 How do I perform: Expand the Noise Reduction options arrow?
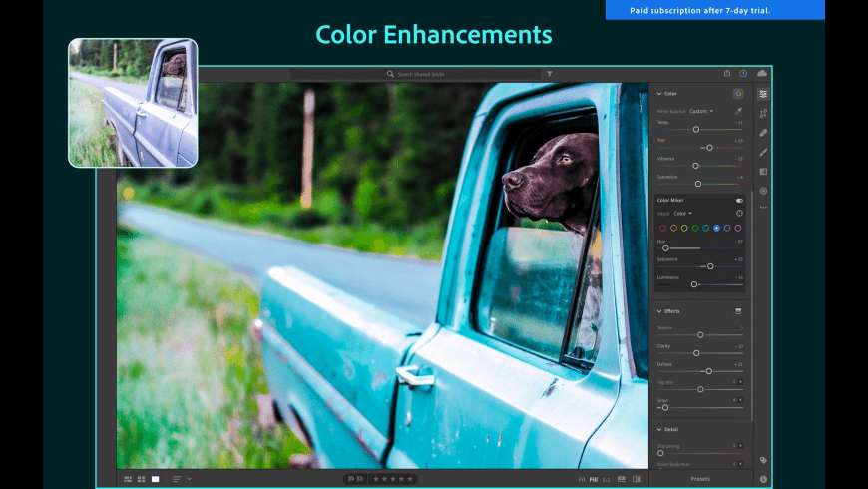tap(740, 463)
